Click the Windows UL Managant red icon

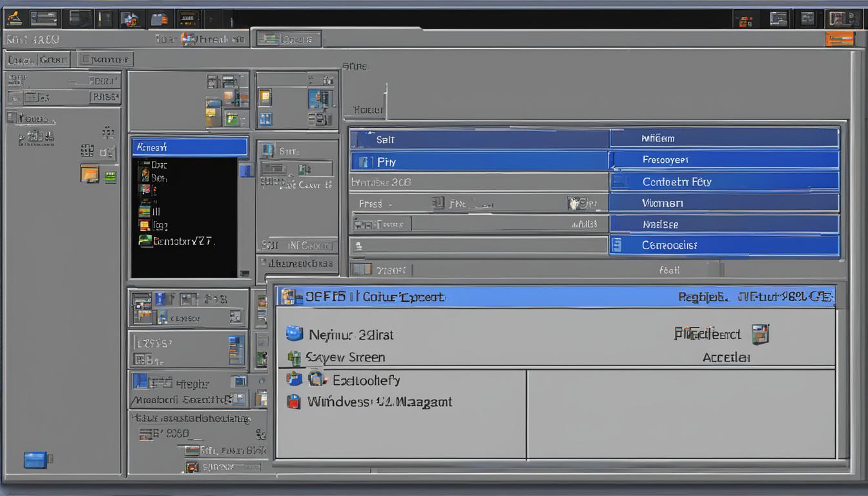(x=294, y=402)
